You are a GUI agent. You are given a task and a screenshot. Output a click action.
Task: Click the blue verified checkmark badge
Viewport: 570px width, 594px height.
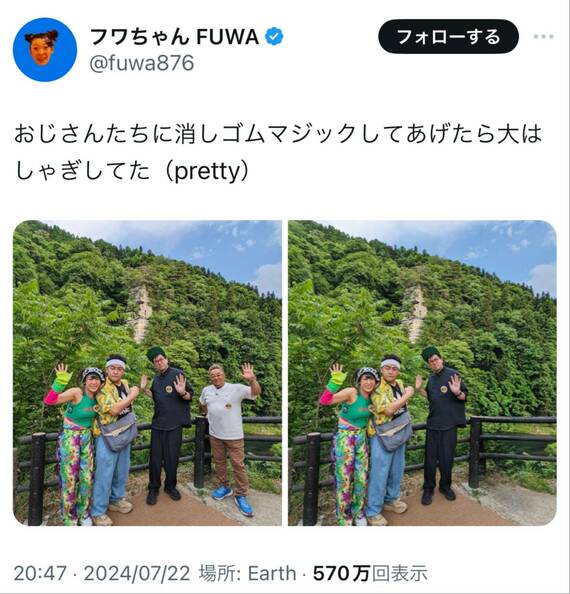(274, 37)
